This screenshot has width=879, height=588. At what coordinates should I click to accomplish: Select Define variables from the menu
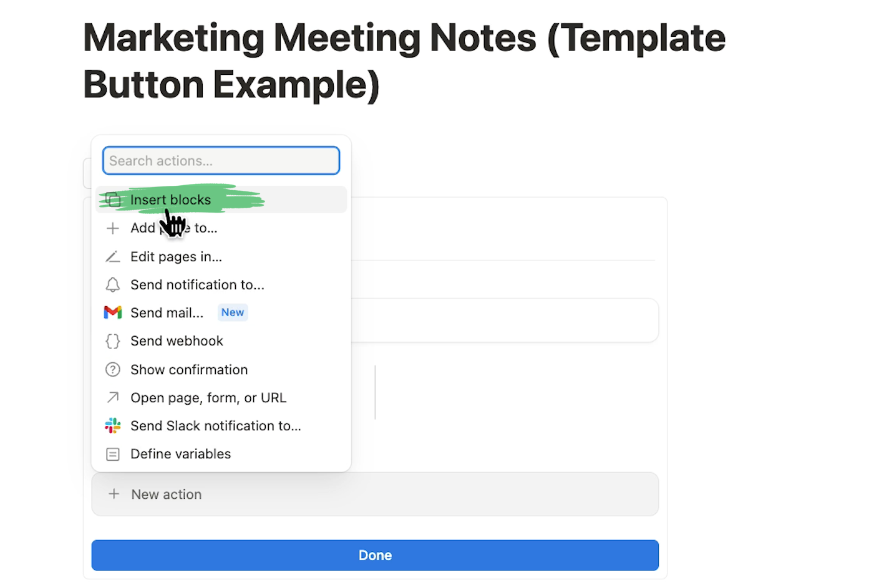(180, 454)
